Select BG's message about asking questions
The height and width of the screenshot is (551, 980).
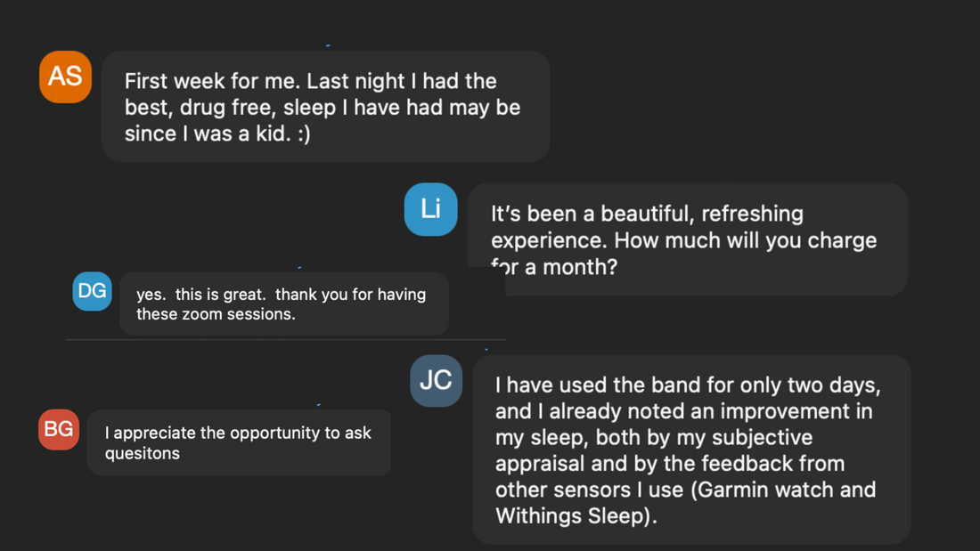(239, 442)
